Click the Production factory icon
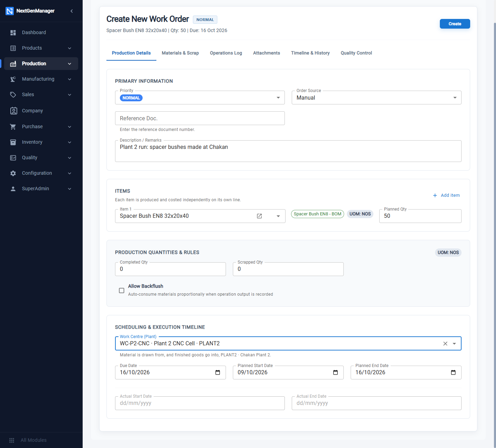Viewport: 496px width, 448px height. (13, 63)
